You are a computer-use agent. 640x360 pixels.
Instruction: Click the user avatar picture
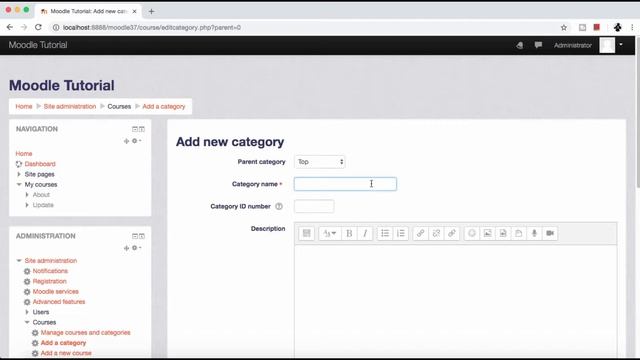[x=607, y=45]
